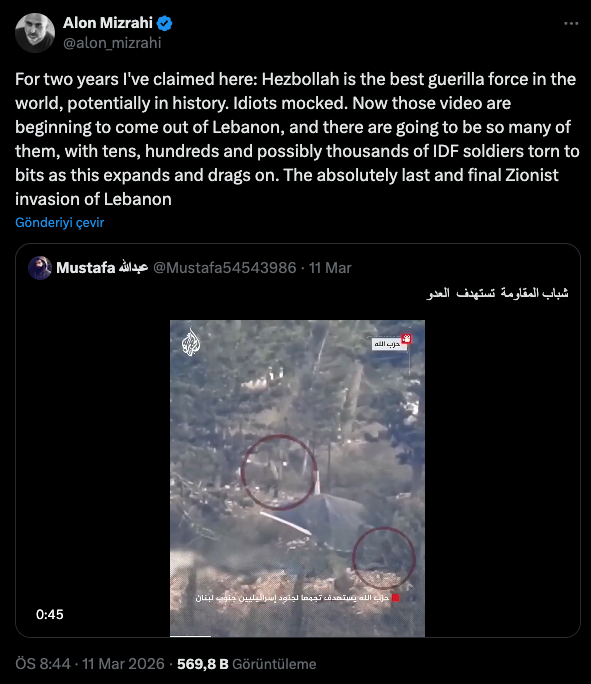591x684 pixels.
Task: Open the @Mustafa54543986 handle
Action: [x=225, y=267]
